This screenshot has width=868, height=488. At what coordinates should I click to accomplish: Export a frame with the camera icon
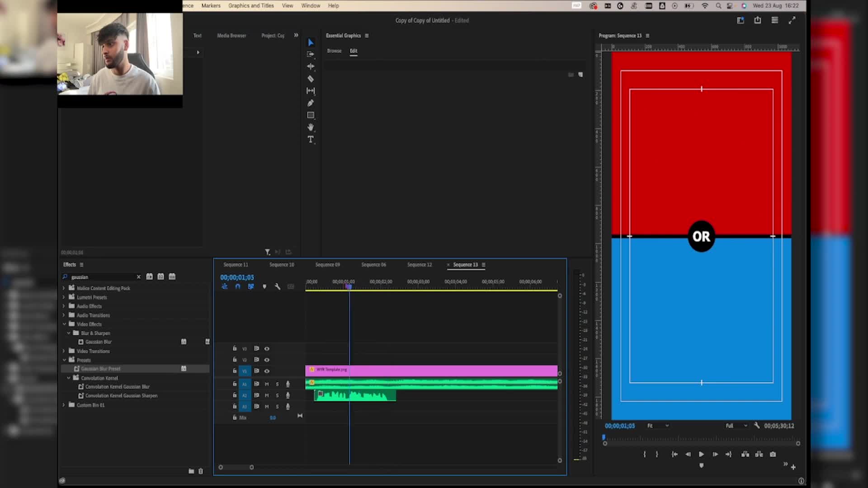click(773, 454)
